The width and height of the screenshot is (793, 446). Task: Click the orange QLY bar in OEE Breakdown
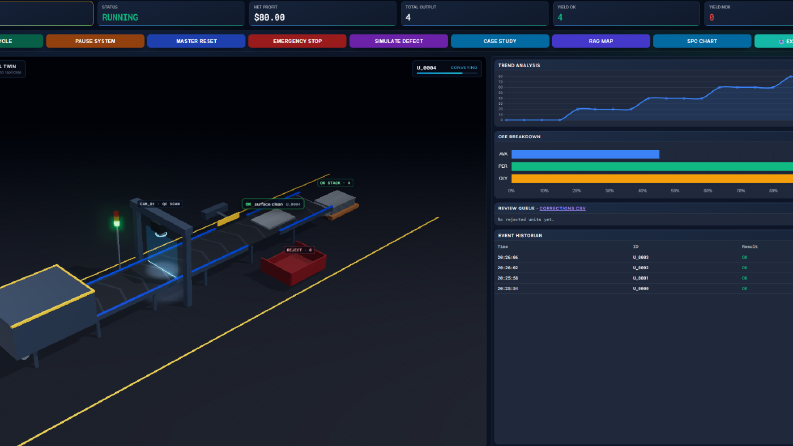click(652, 179)
